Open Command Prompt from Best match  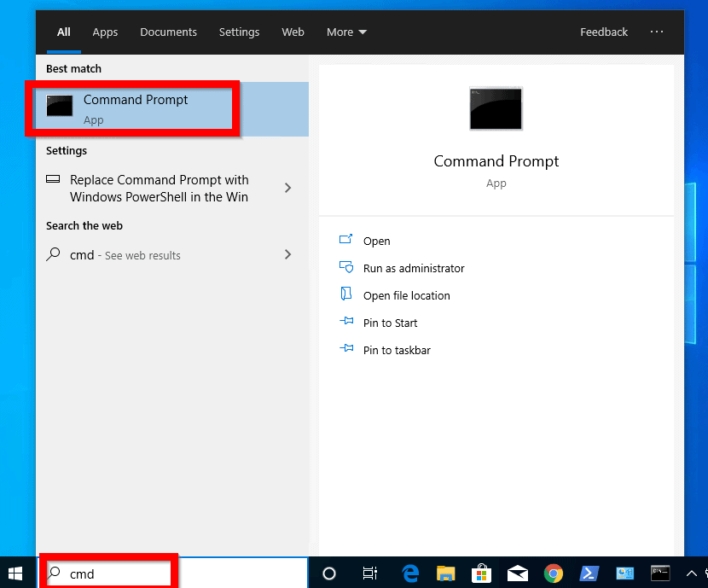click(x=135, y=108)
